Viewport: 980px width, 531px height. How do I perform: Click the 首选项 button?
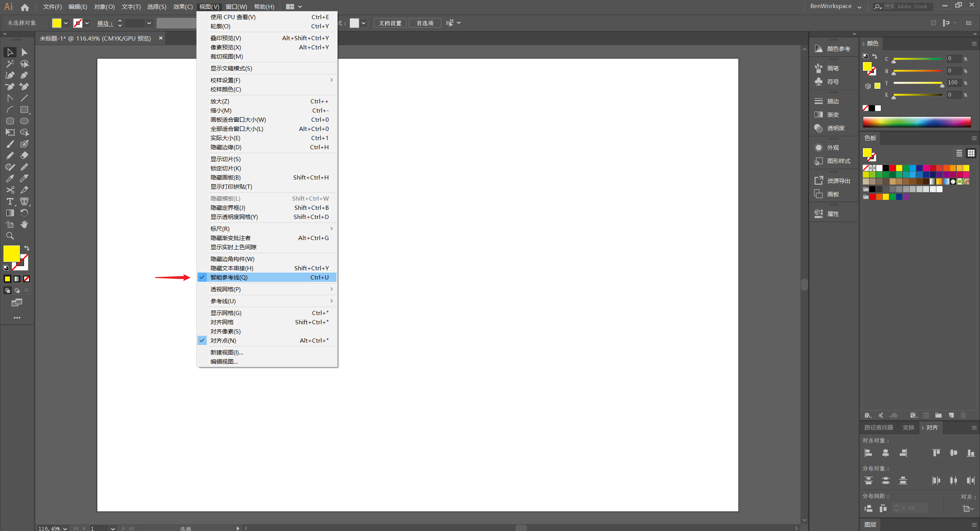(425, 23)
